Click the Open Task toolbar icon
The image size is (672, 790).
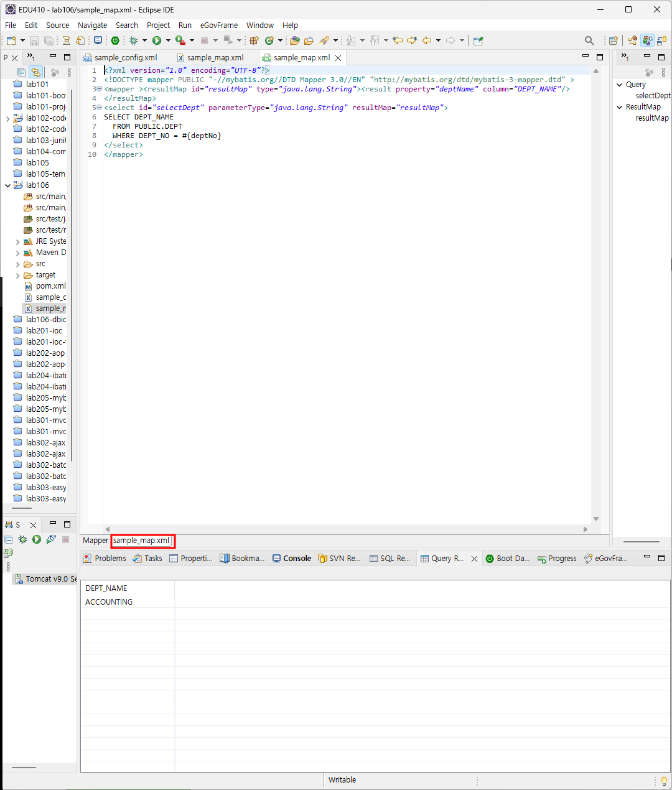pyautogui.click(x=309, y=40)
